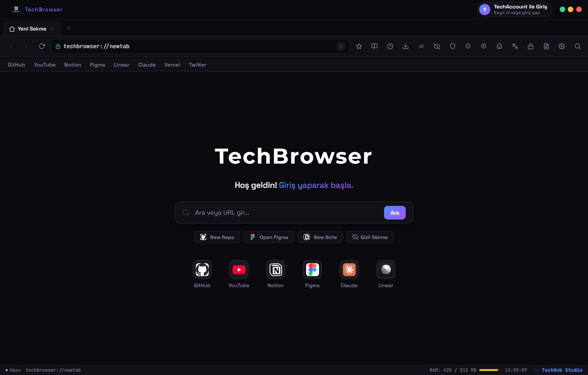Click the search engine G badge
This screenshot has width=588, height=375.
point(341,46)
